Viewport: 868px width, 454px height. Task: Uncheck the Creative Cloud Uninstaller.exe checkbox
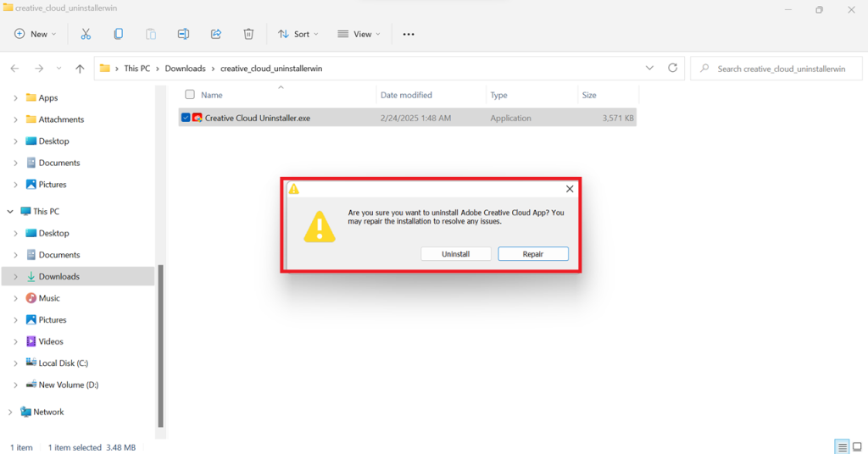pos(186,118)
